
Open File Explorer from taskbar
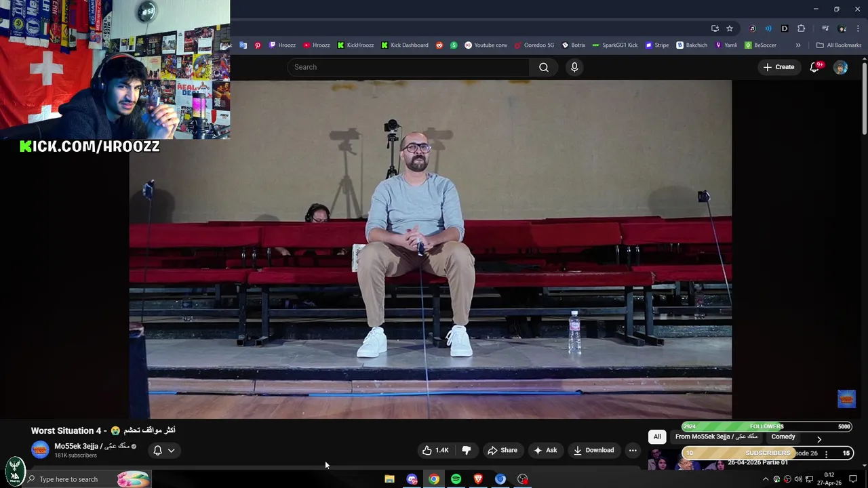[389, 479]
